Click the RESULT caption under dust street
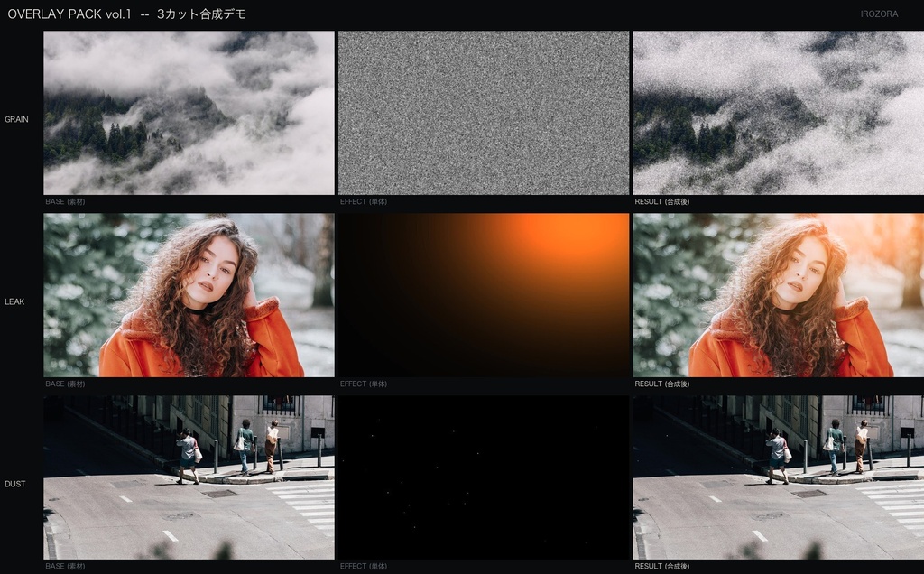Image resolution: width=924 pixels, height=574 pixels. [661, 567]
